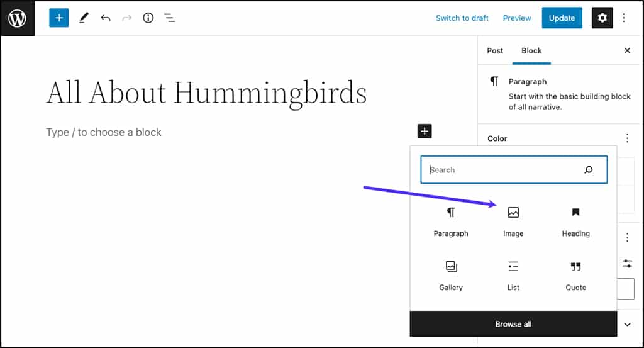Open the block inserter plus button in toolbar

[x=59, y=18]
